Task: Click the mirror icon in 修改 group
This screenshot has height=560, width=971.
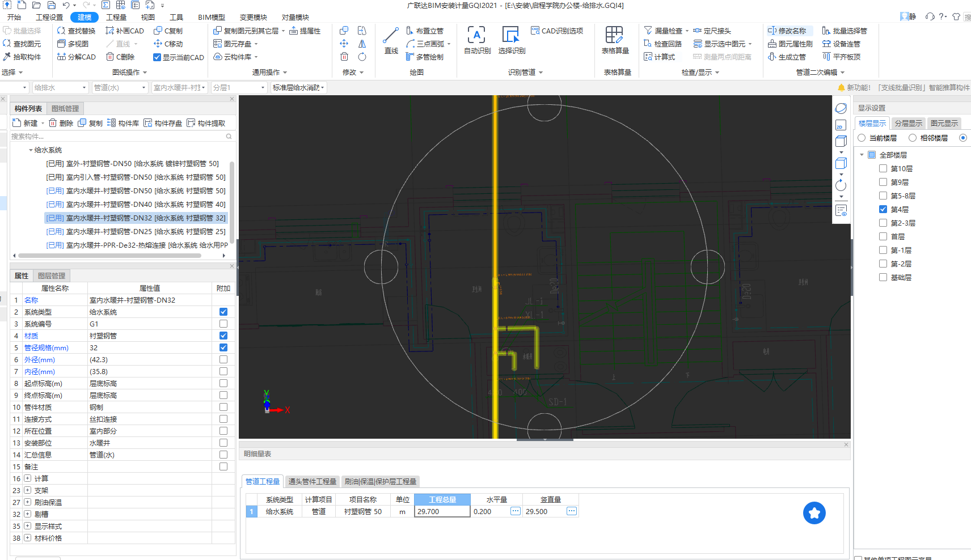Action: pos(362,44)
